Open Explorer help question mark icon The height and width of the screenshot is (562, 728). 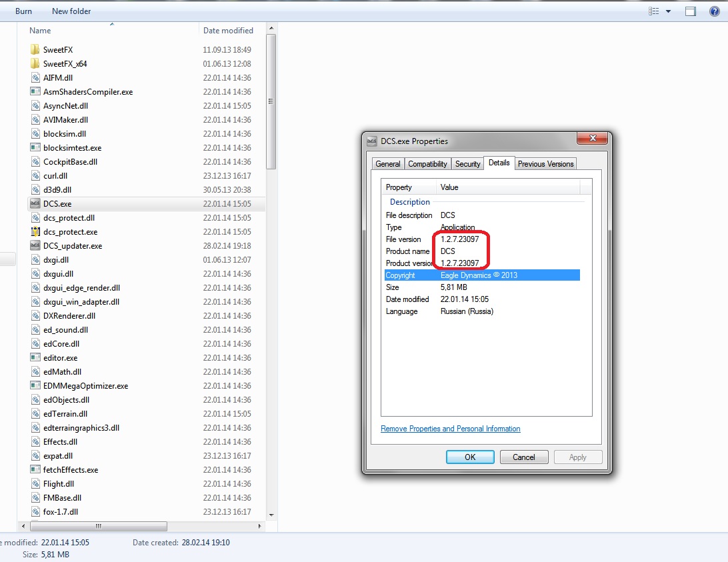tap(715, 11)
